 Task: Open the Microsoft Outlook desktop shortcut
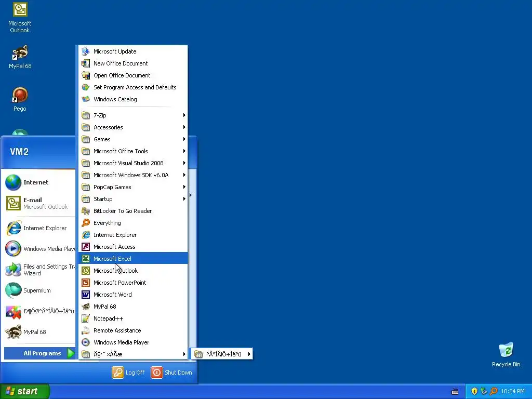(20, 18)
